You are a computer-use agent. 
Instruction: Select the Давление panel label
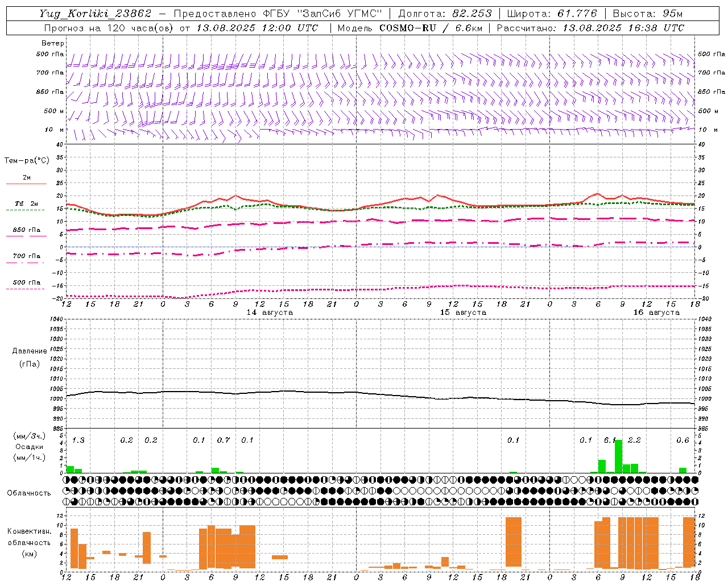30,351
